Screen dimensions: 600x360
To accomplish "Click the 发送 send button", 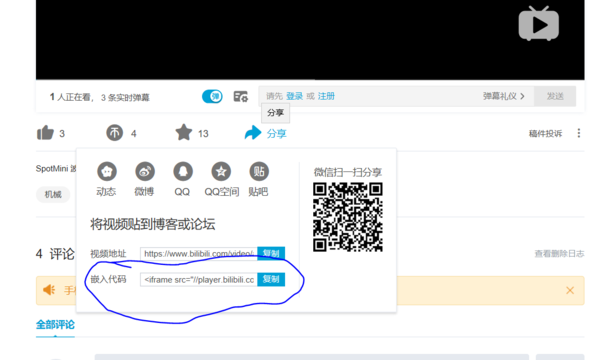I will click(555, 96).
